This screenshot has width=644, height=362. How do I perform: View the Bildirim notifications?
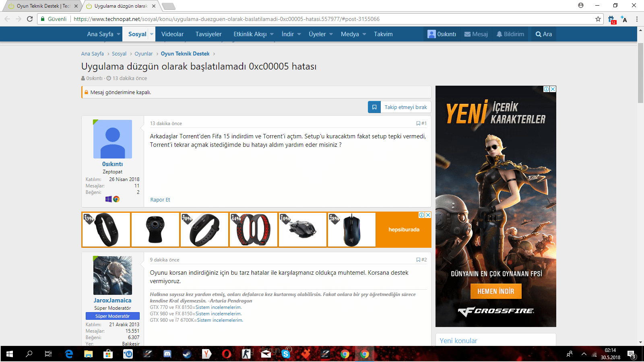coord(510,34)
